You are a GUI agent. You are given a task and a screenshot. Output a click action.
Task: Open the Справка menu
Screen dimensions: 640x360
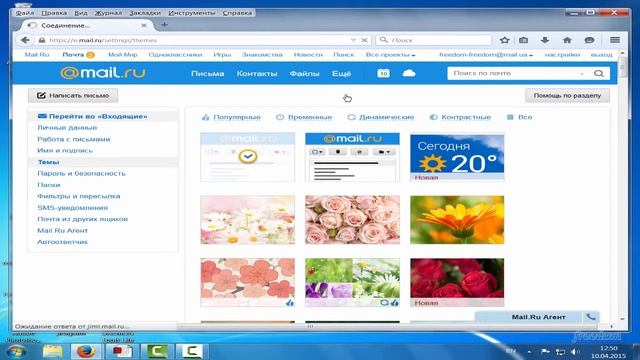tap(237, 13)
